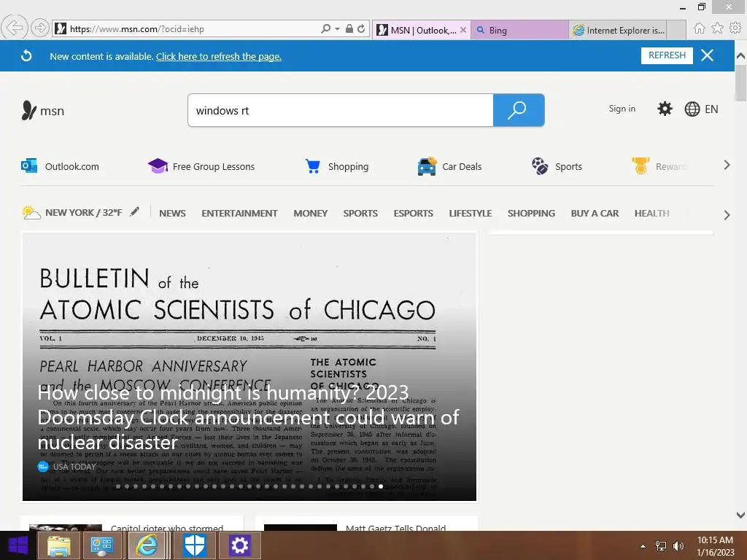Open the BUY A CAR category menu
This screenshot has height=560, width=747.
(x=595, y=214)
